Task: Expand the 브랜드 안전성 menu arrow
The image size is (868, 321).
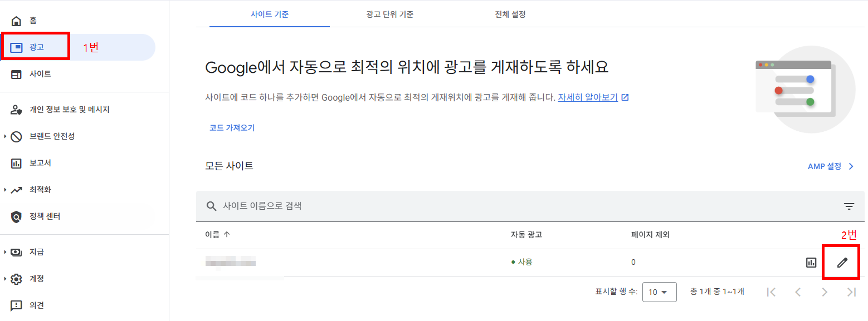Action: coord(5,136)
